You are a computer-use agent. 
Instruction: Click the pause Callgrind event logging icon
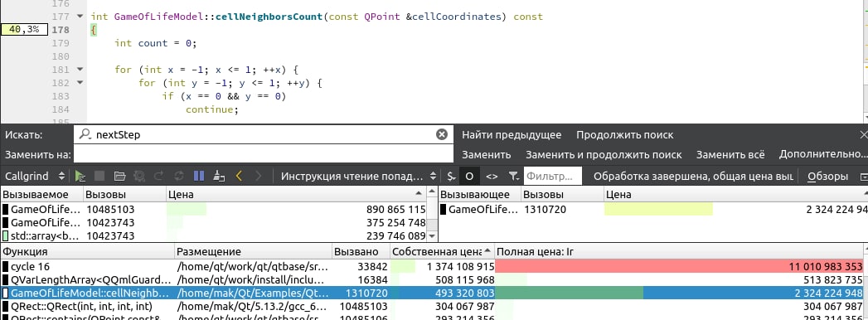pyautogui.click(x=199, y=177)
